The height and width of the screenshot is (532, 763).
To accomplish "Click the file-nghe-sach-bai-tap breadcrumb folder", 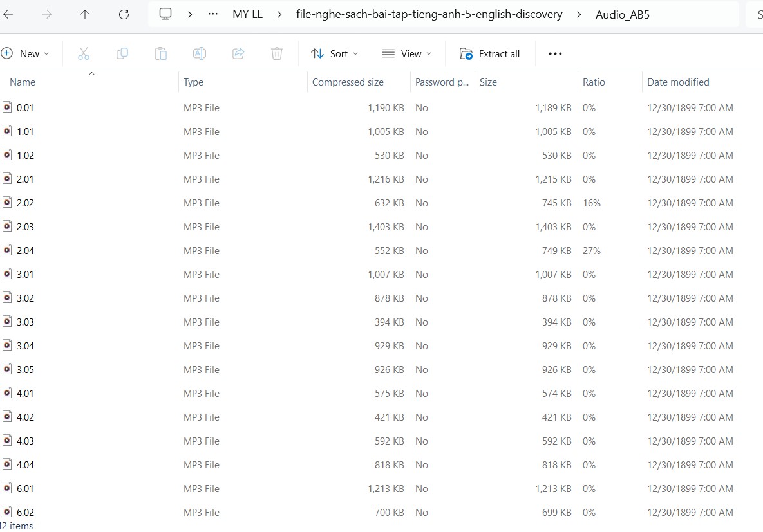I will point(428,14).
